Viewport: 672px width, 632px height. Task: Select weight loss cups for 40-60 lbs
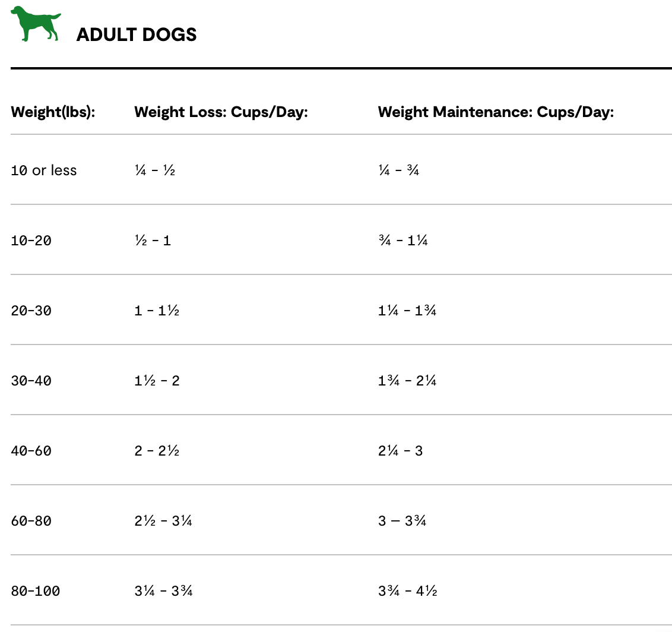[x=157, y=451]
